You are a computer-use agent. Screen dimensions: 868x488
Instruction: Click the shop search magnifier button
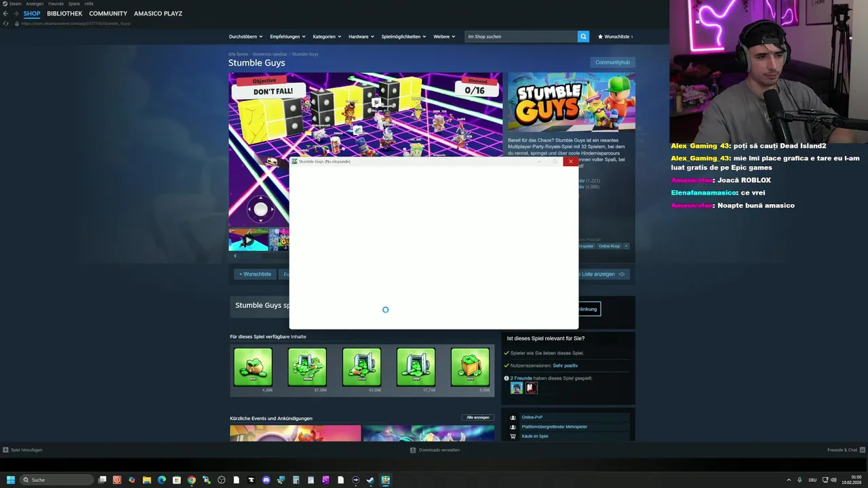click(583, 37)
